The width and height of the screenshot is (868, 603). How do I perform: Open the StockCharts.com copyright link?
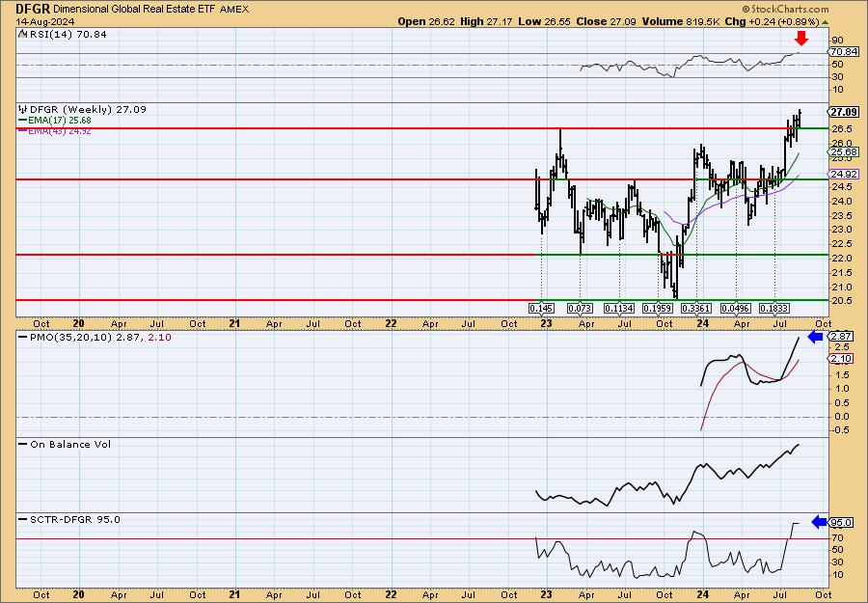pyautogui.click(x=785, y=9)
